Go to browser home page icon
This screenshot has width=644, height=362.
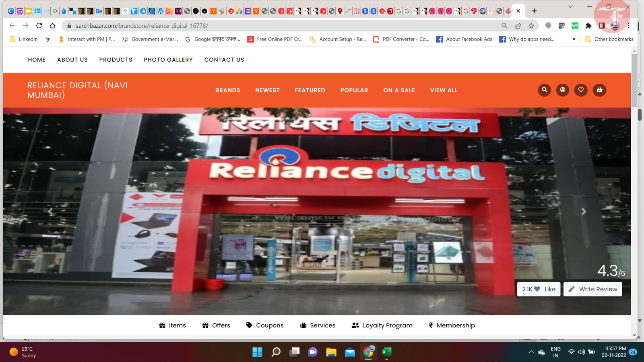point(52,26)
